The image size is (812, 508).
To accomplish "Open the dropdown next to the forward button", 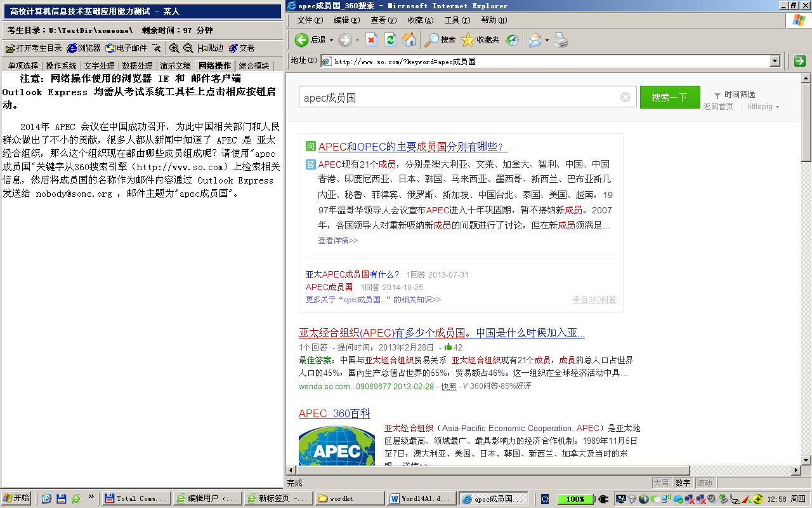I will coord(357,40).
